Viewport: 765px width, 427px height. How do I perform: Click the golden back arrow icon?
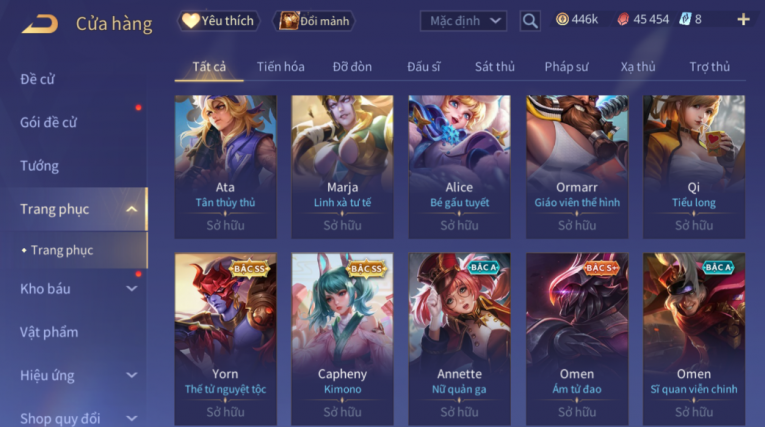40,23
